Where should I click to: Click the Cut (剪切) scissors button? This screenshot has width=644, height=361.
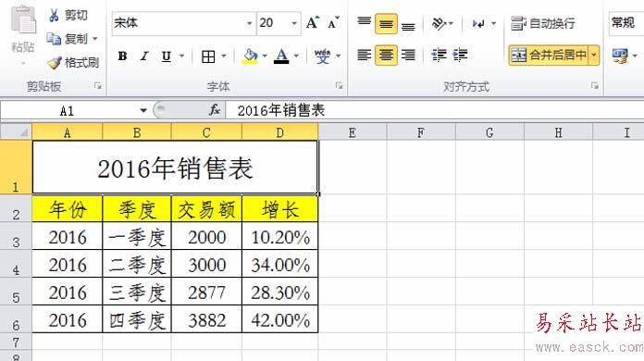point(68,16)
